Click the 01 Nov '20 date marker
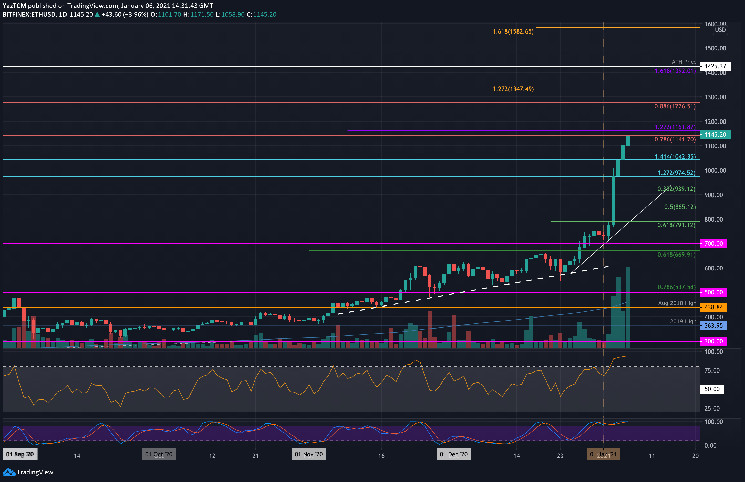 (307, 454)
